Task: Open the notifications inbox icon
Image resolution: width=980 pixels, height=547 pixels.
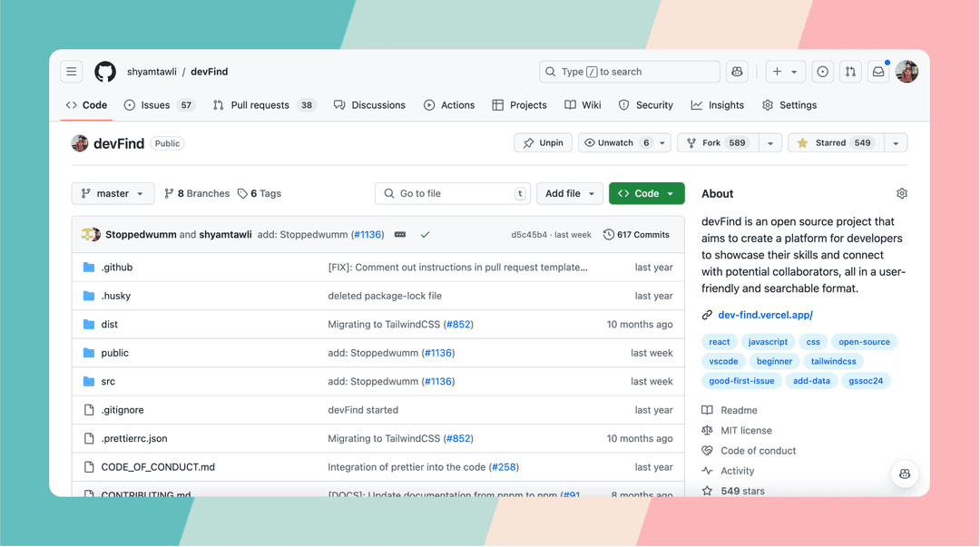Action: click(x=878, y=72)
